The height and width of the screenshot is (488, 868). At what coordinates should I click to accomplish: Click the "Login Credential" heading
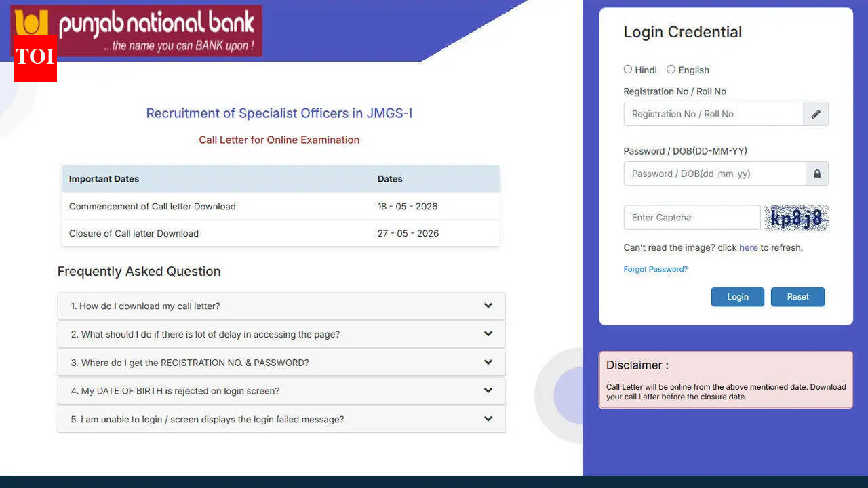point(683,32)
